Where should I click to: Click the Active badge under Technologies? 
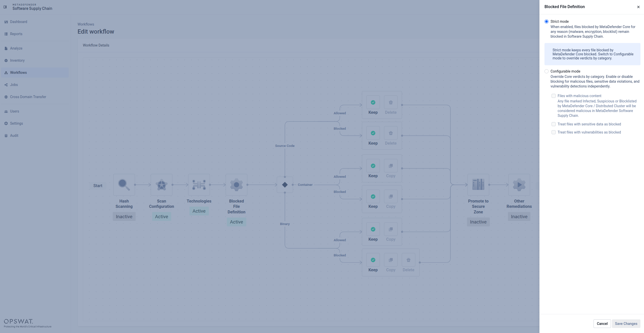click(199, 211)
